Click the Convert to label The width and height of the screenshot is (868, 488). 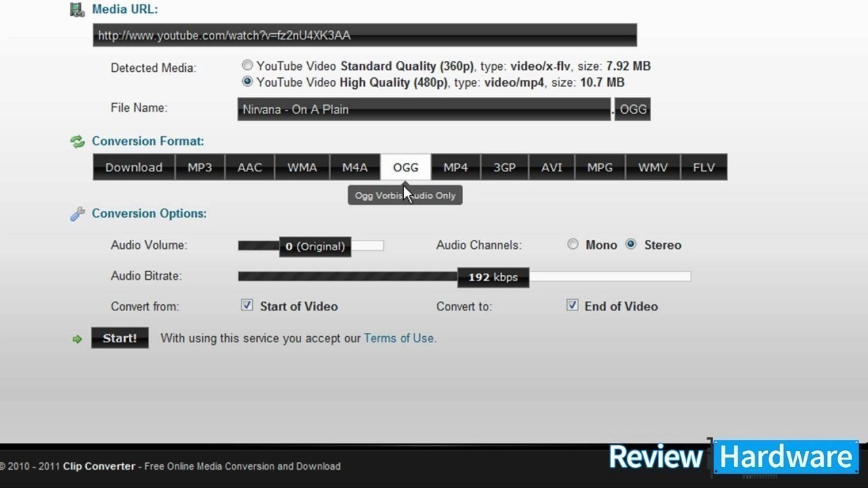[464, 306]
